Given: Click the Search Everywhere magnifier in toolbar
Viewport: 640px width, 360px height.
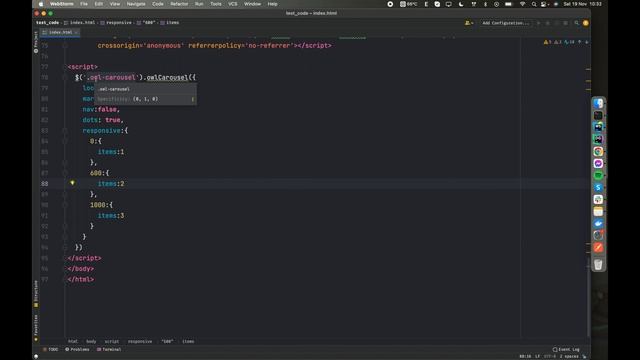Looking at the screenshot, I should coord(577,23).
